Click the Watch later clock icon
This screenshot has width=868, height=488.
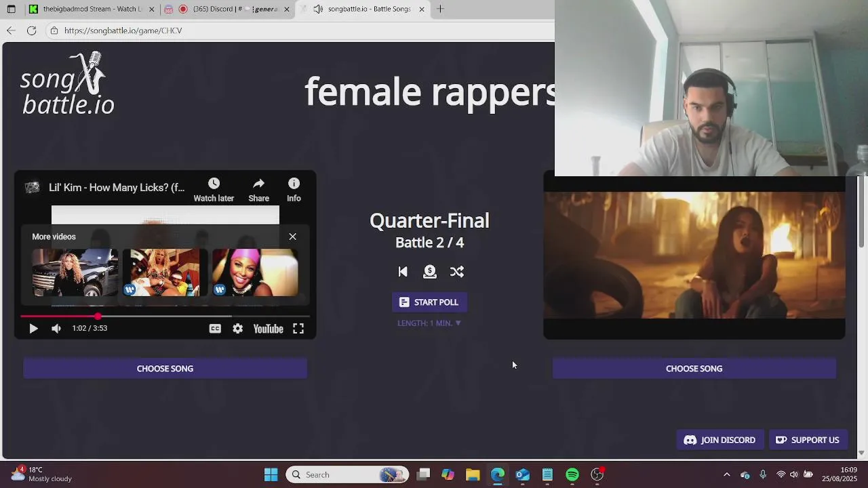214,184
